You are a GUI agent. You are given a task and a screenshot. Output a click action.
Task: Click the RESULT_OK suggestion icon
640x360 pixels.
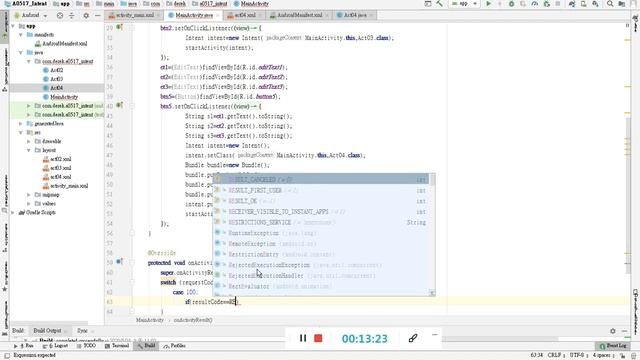[x=218, y=201]
